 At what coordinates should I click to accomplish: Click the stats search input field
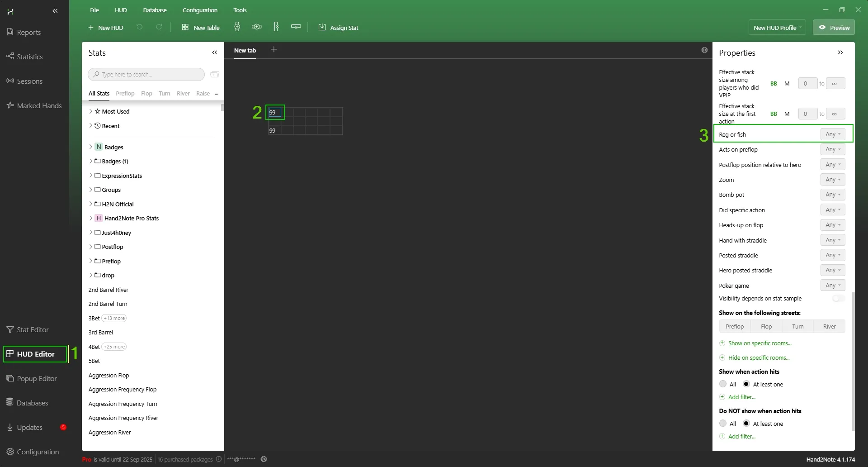(149, 75)
